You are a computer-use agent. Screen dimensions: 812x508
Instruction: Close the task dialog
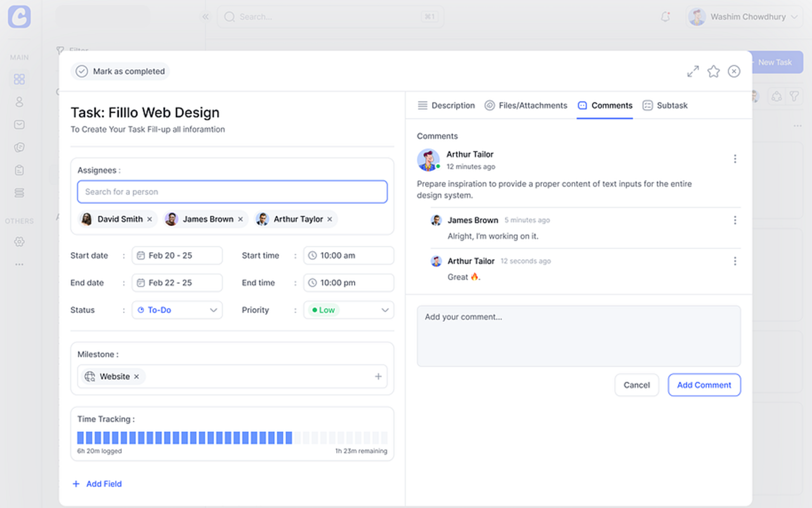coord(734,72)
